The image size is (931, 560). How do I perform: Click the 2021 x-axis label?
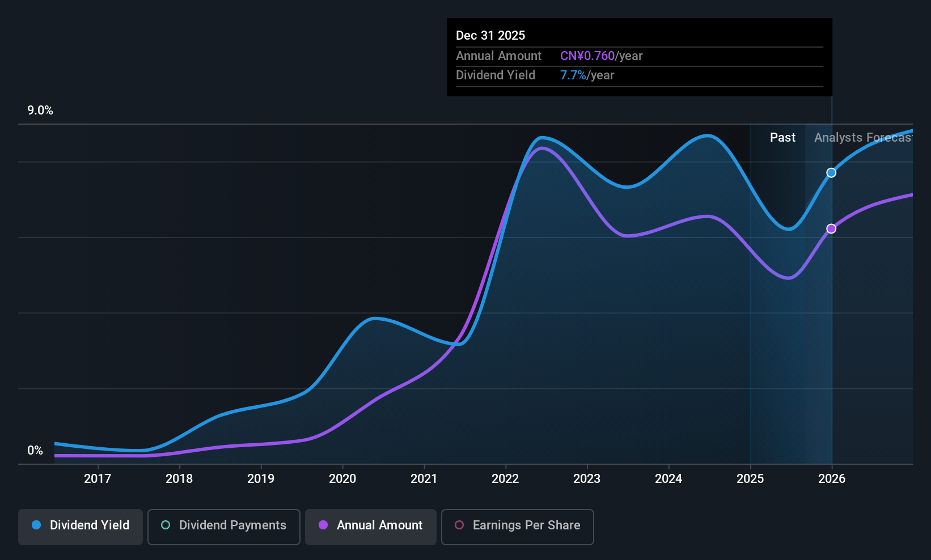[x=424, y=479]
